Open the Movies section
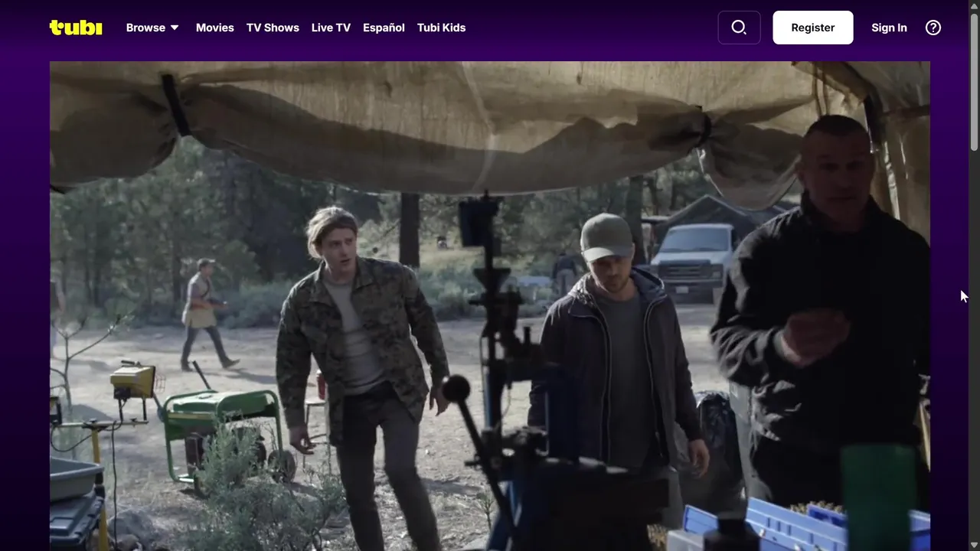 tap(215, 28)
